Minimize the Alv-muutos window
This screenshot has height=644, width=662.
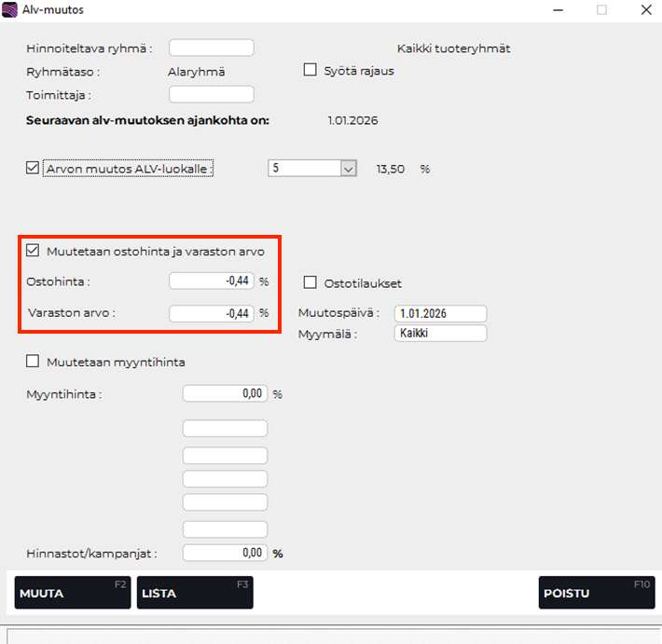(558, 10)
